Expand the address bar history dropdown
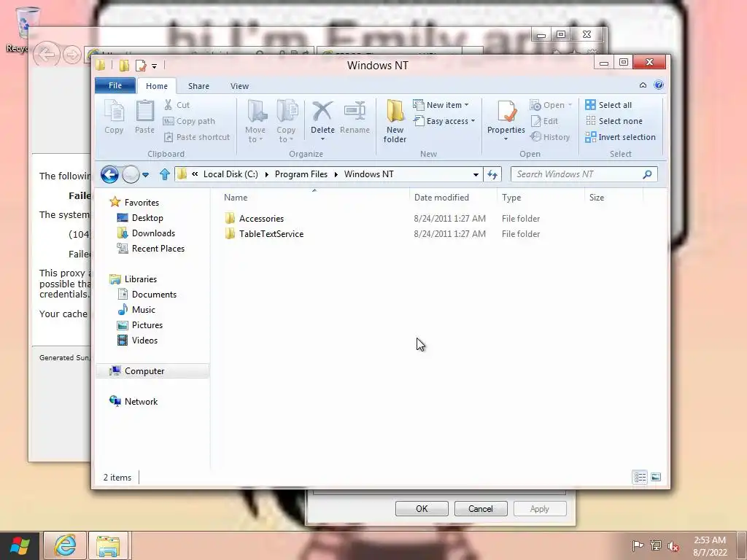Image resolution: width=747 pixels, height=560 pixels. click(476, 175)
